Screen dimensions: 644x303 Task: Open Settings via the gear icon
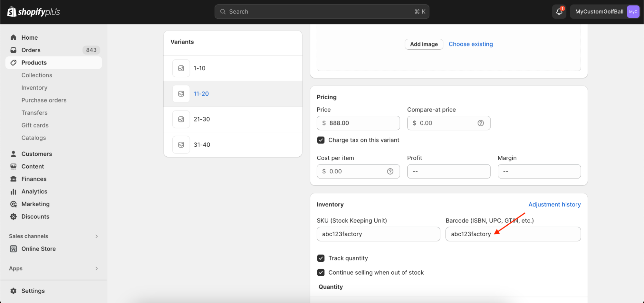pos(14,291)
